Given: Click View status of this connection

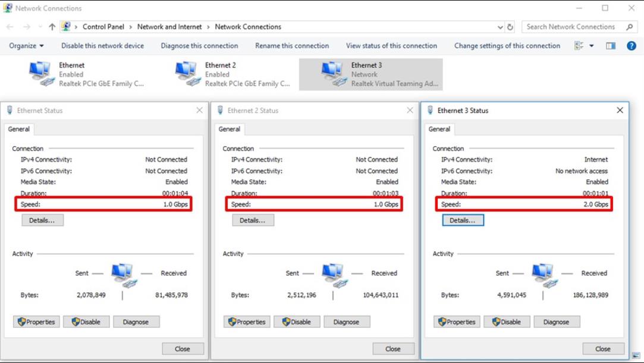Looking at the screenshot, I should point(391,46).
